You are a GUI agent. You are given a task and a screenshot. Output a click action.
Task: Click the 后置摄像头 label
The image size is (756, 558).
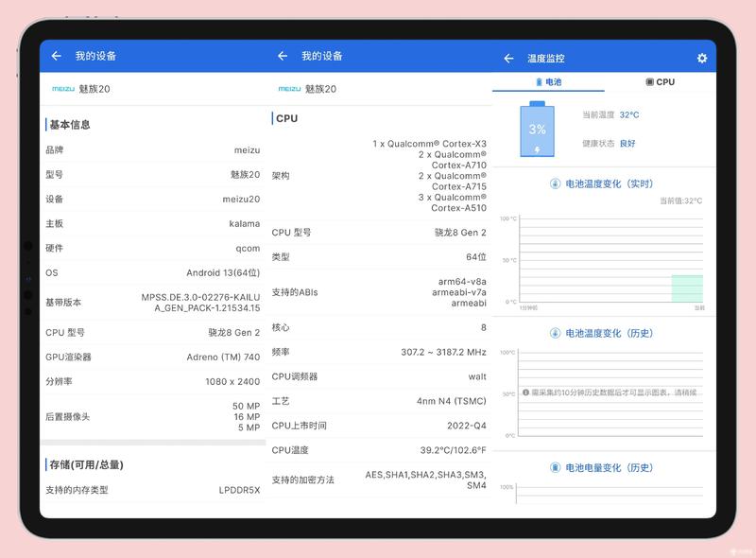(67, 416)
